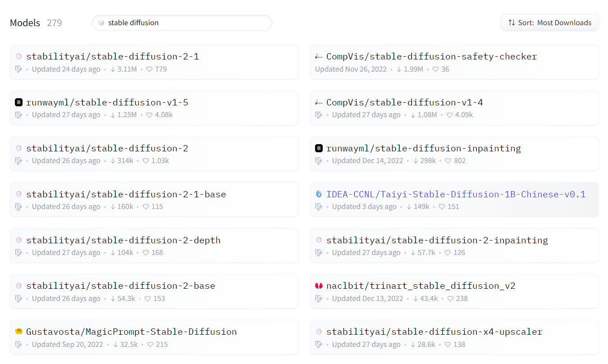Image resolution: width=608 pixels, height=364 pixels.
Task: Open Gustavosta/MagicPrompt-Stable-Diffusion model
Action: 131,332
